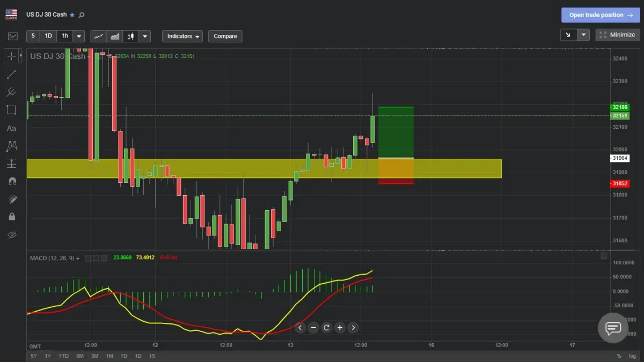The height and width of the screenshot is (362, 644).
Task: Click Open trade position button
Action: point(601,15)
